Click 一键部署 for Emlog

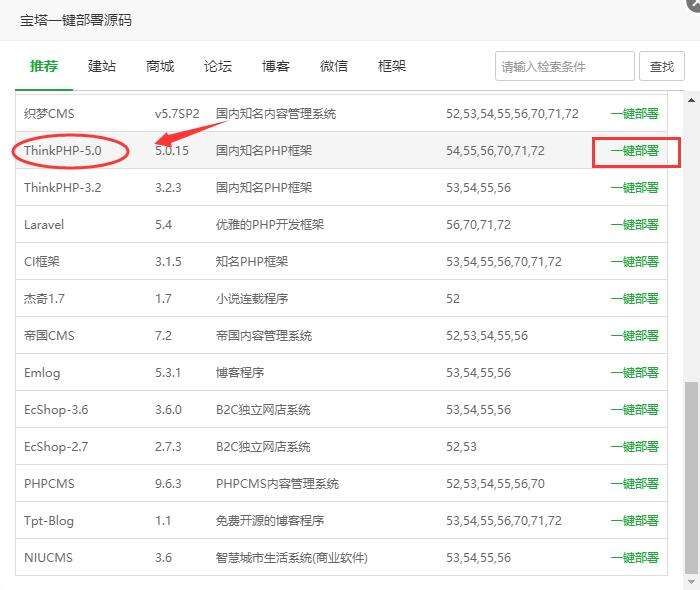point(634,373)
